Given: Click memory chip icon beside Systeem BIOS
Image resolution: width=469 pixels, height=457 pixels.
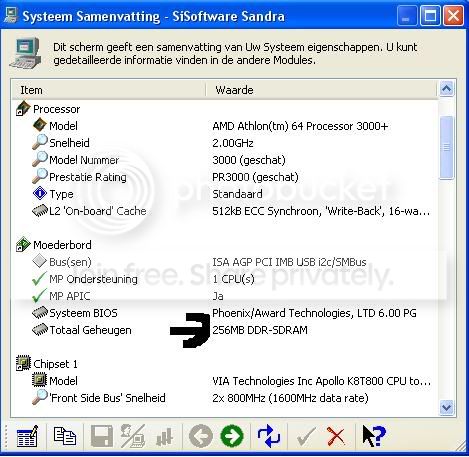Looking at the screenshot, I should tap(40, 313).
